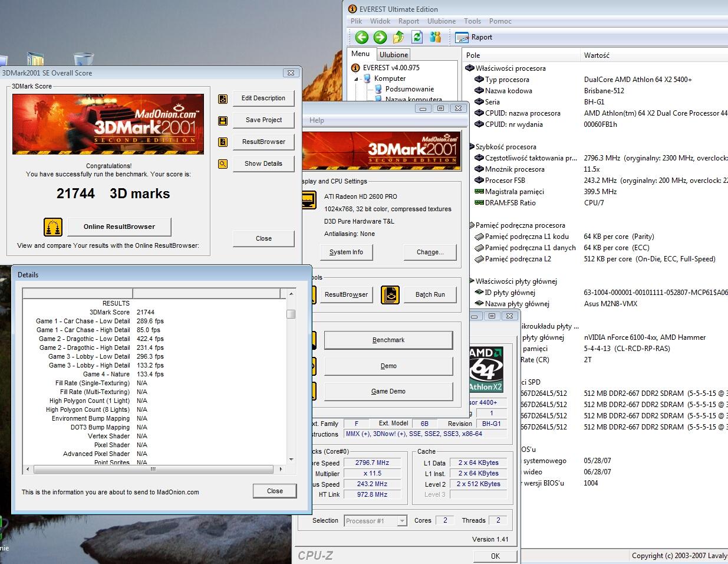Click OK in the CPU-Z window
Viewport: 728px width, 564px height.
[x=495, y=556]
